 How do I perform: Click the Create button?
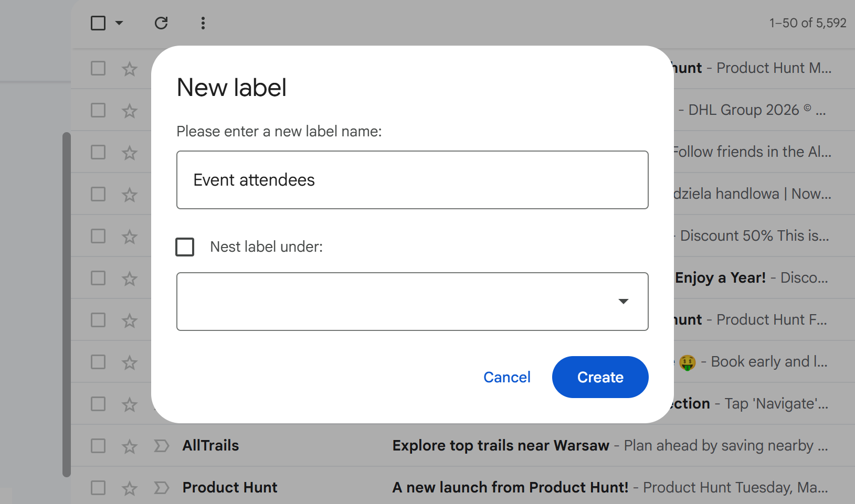click(x=600, y=377)
